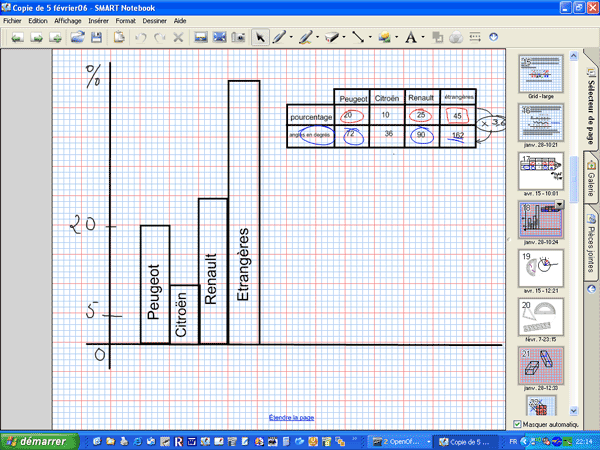
Task: Open a file with the folder icon
Action: click(77, 37)
